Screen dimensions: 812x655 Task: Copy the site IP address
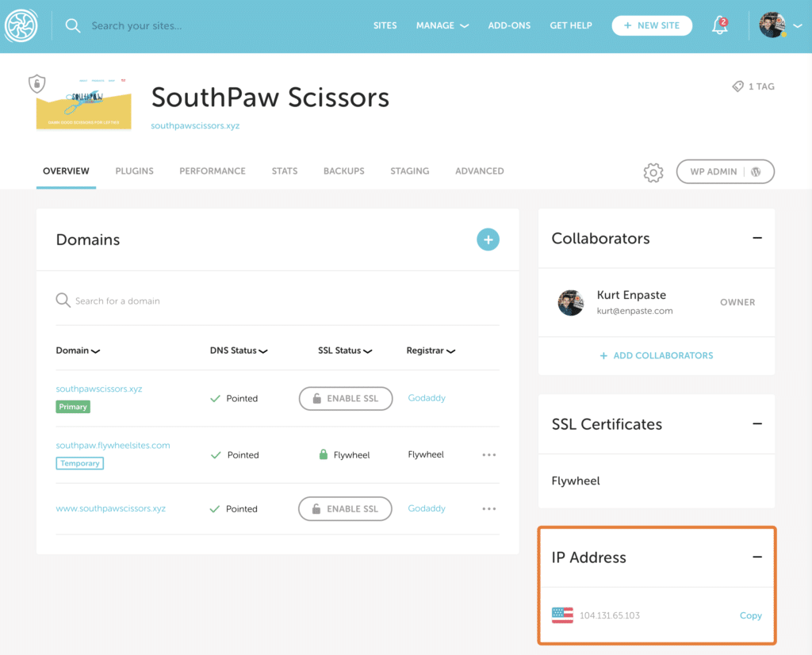pyautogui.click(x=750, y=615)
